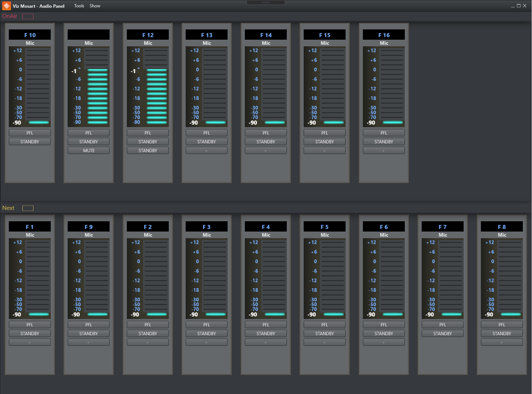Enable PFL for channel F 9

tap(89, 325)
